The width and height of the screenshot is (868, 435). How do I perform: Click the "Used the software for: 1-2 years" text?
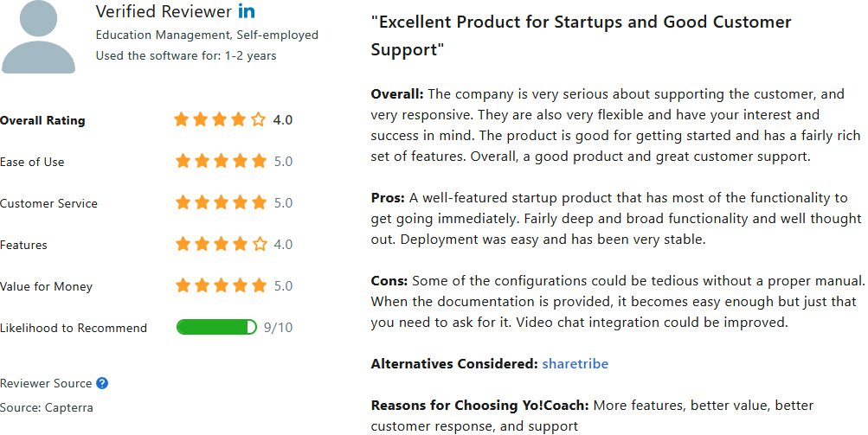[x=186, y=55]
